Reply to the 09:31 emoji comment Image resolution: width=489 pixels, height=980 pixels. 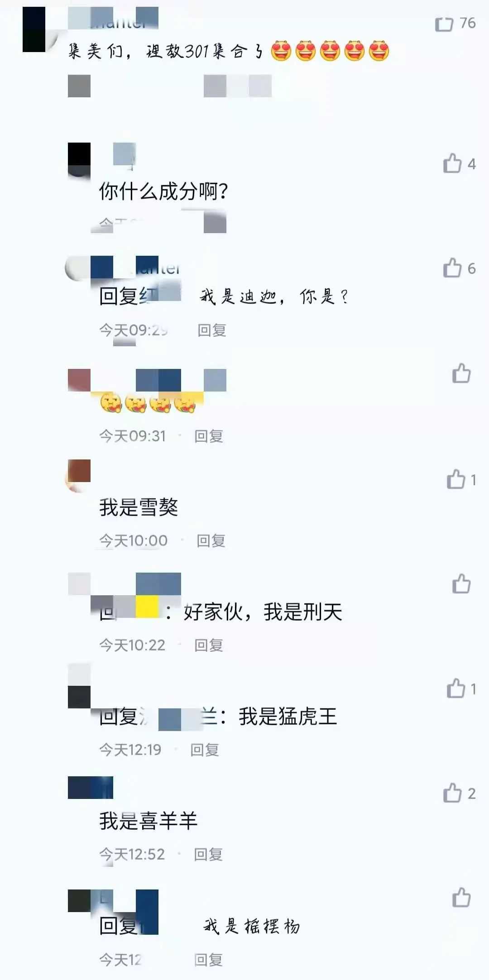click(x=209, y=436)
